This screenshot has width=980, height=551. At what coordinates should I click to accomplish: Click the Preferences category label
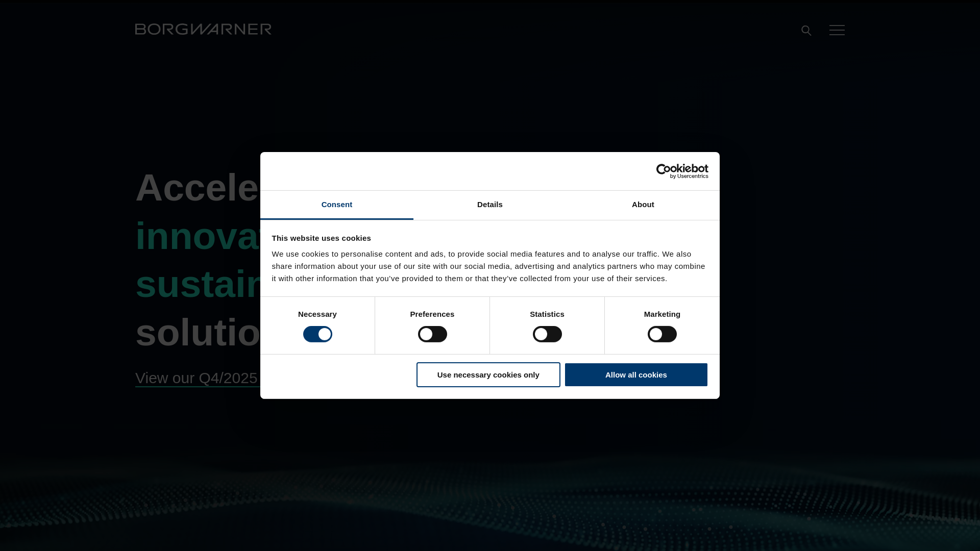432,314
